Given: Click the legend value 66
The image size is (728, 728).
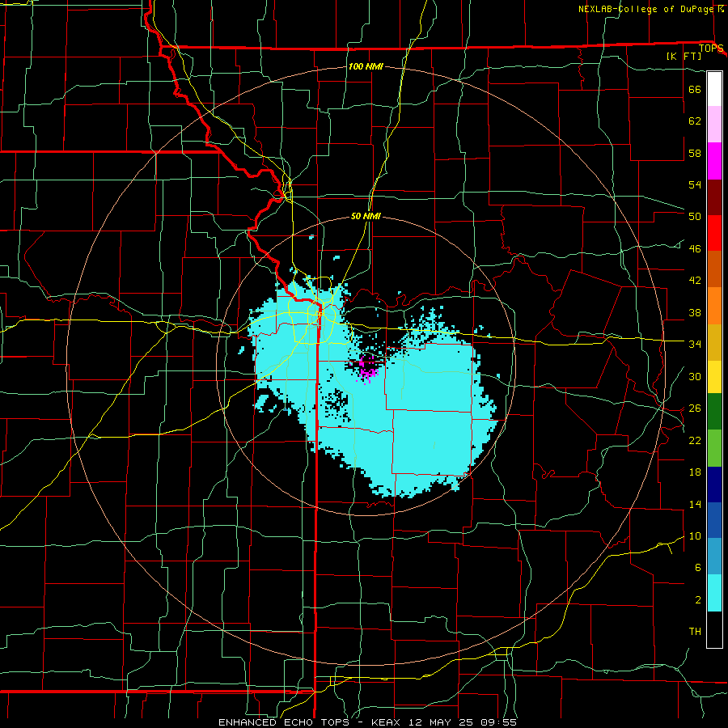Looking at the screenshot, I should click(695, 89).
